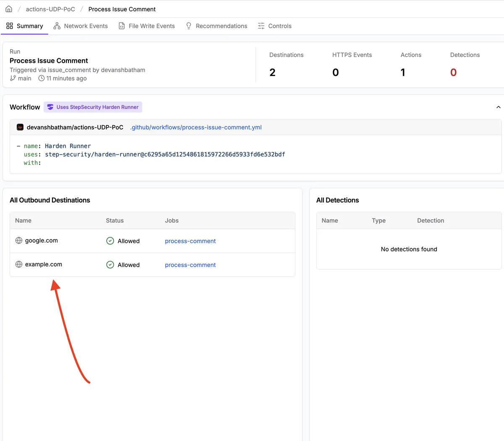Open the Controls tab
The height and width of the screenshot is (441, 504).
coord(274,26)
